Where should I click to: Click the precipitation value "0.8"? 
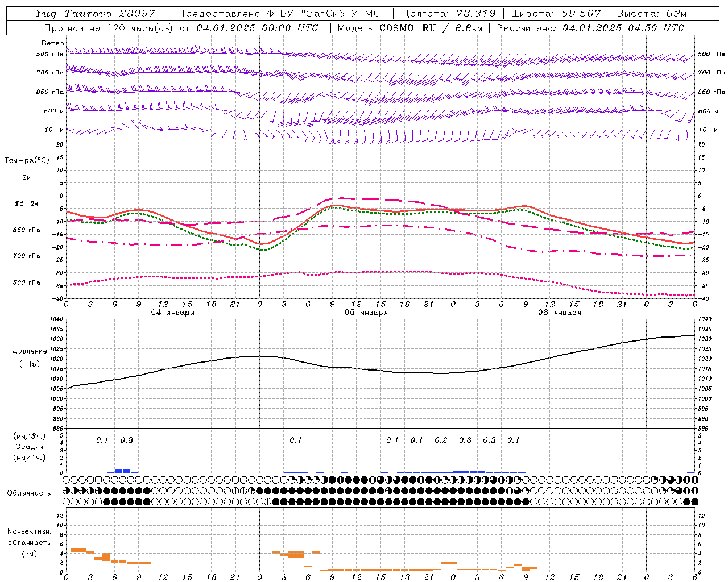(x=126, y=440)
